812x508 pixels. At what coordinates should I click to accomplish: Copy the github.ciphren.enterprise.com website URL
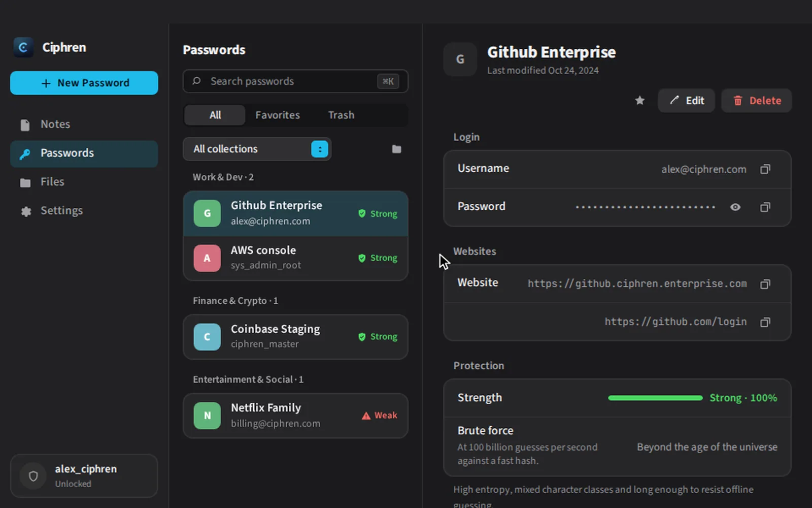click(x=765, y=284)
